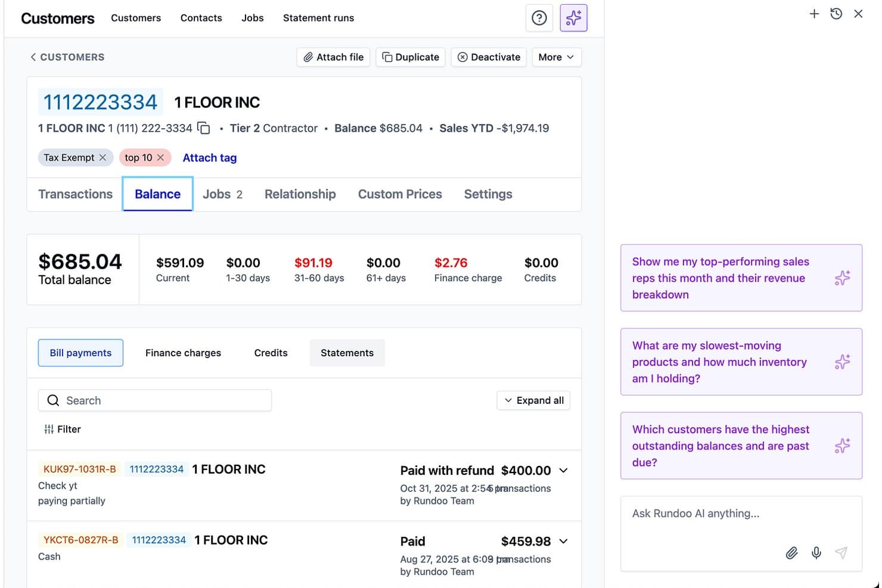
Task: Remove the top 10 tag
Action: tap(160, 157)
